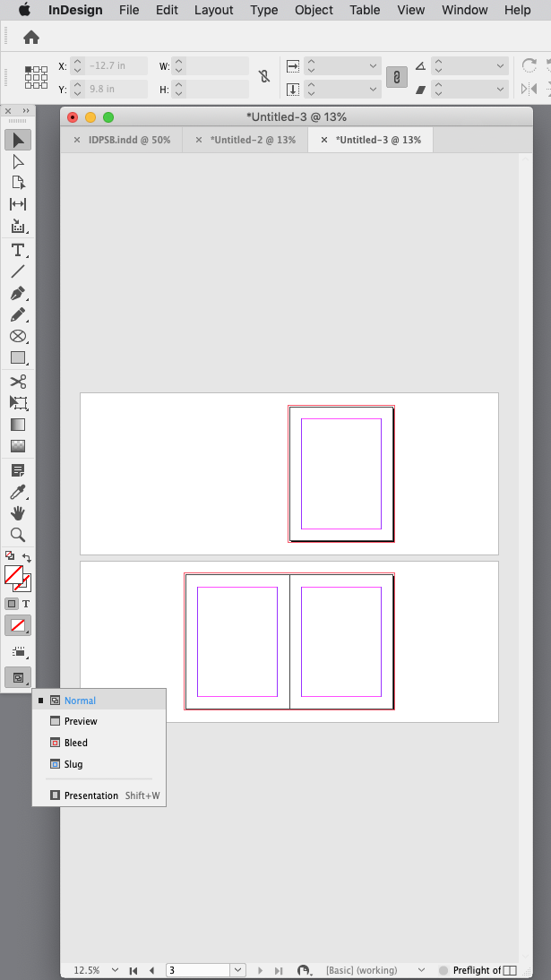Select the Pencil tool
The height and width of the screenshot is (980, 551).
[x=18, y=315]
